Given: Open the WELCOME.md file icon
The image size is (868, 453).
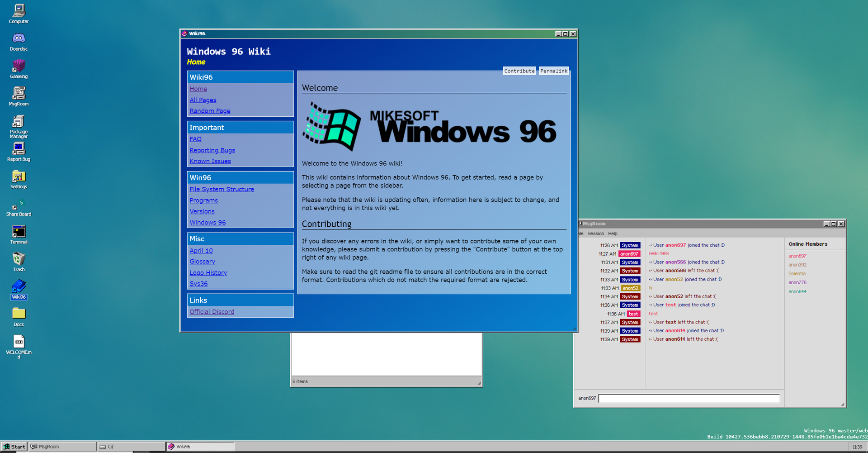Looking at the screenshot, I should (19, 343).
